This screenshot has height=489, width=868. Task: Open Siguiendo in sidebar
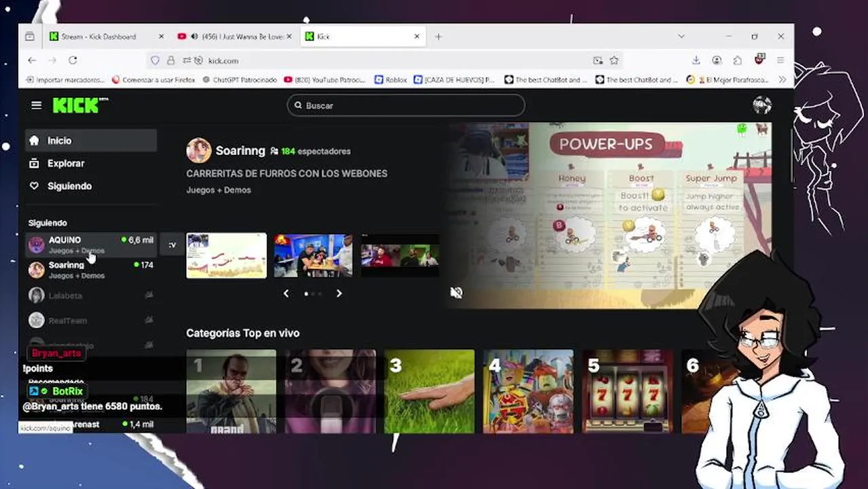[x=91, y=186]
